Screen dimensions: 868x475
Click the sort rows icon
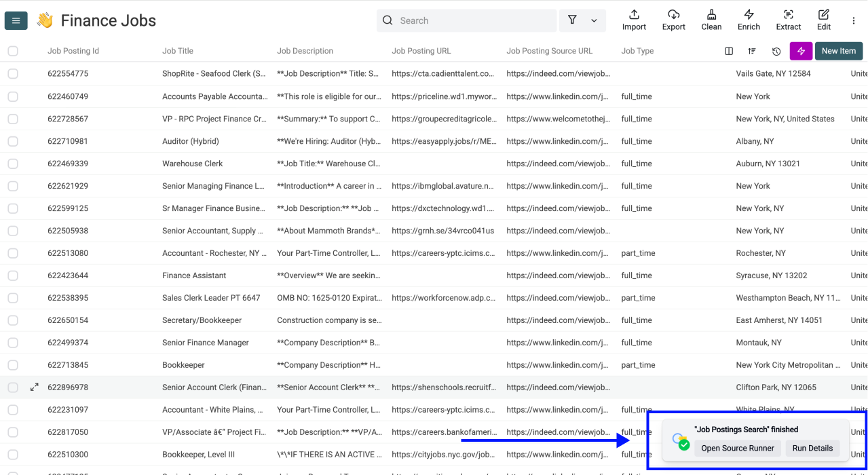(752, 51)
